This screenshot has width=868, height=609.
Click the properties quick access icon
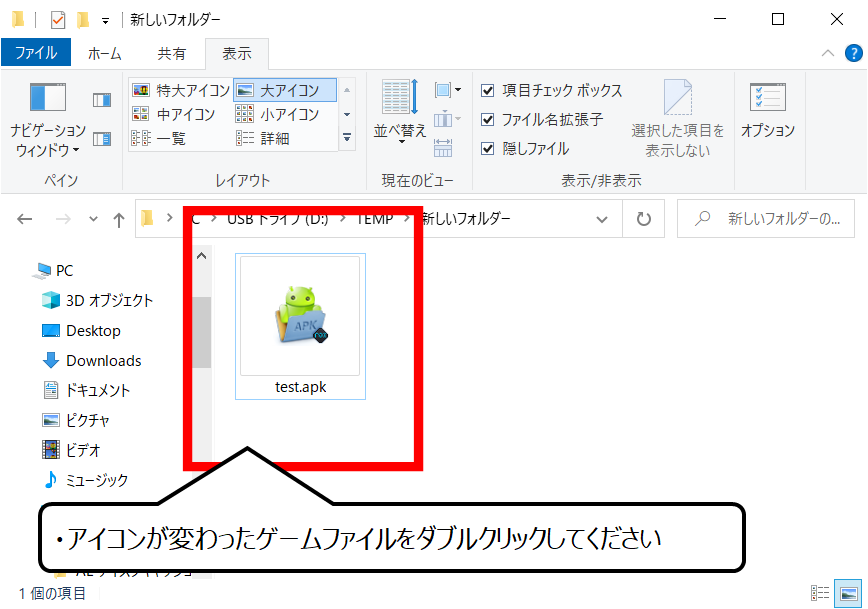[58, 20]
